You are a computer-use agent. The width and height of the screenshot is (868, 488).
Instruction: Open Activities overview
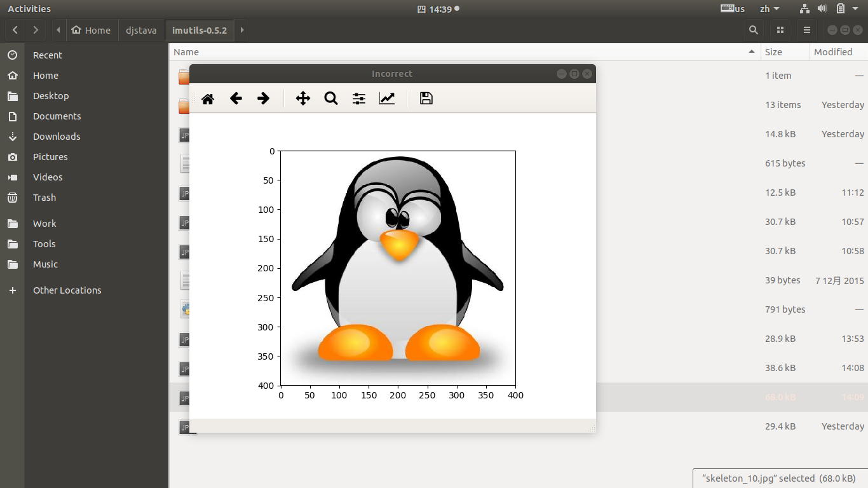(x=29, y=9)
